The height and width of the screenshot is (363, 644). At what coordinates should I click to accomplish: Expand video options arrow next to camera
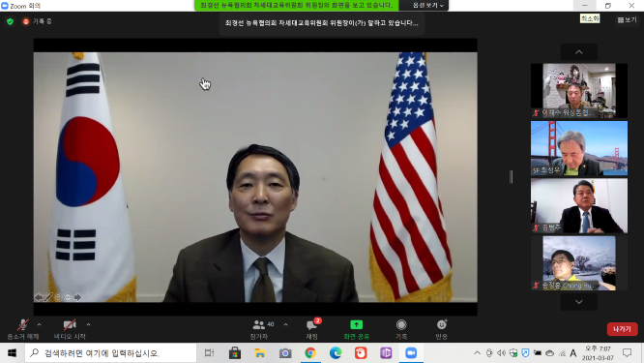88,325
